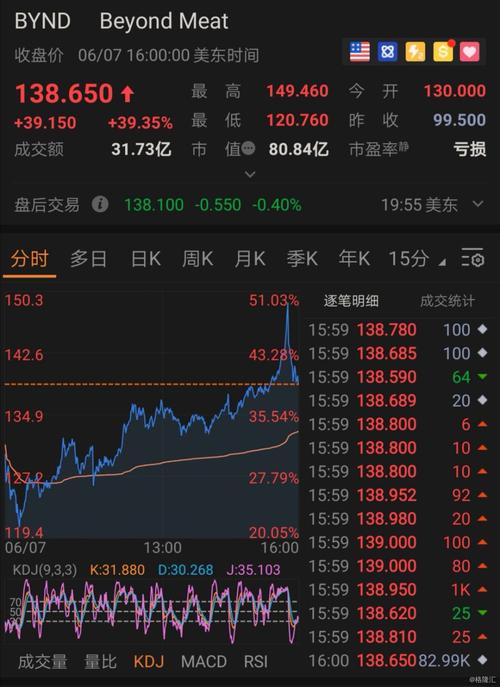Tap the turnover value 31.73亿

(141, 149)
